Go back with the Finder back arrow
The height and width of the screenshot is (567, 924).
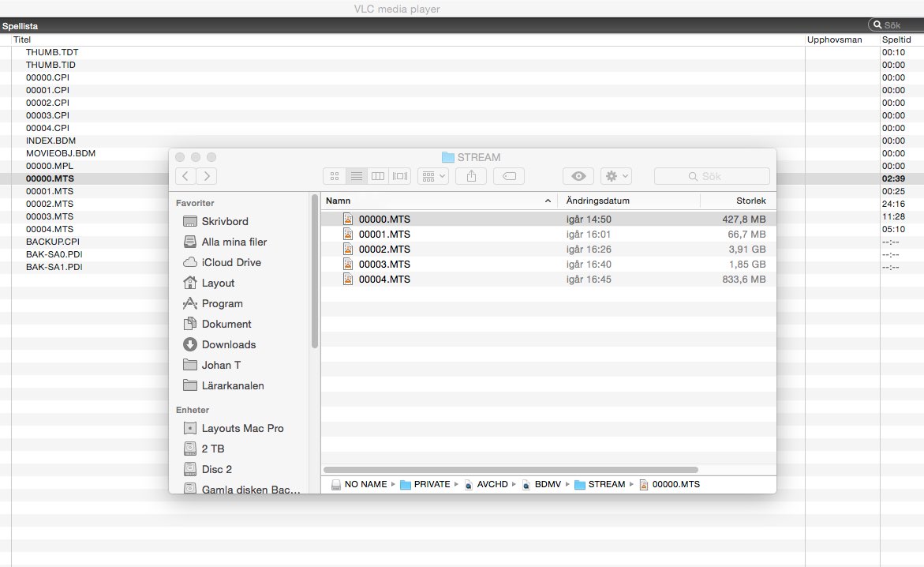coord(185,176)
